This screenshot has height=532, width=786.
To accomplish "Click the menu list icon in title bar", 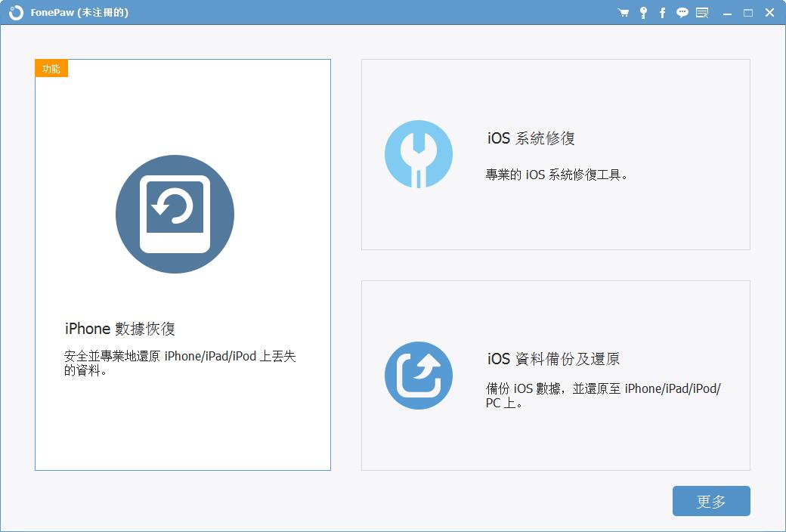I will 702,12.
